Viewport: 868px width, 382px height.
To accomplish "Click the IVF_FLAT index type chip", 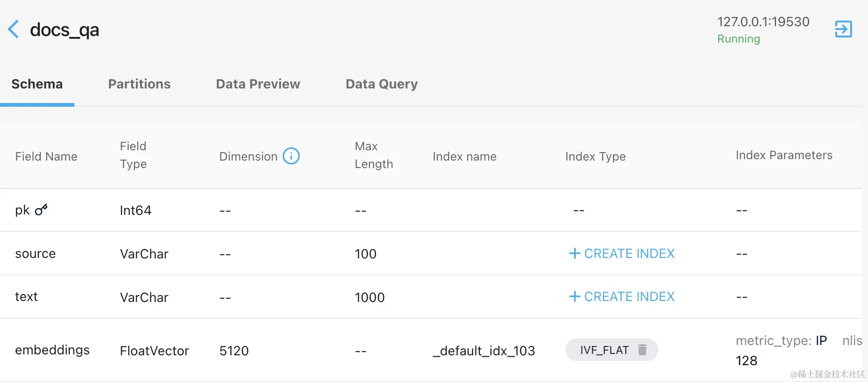I will pos(611,350).
